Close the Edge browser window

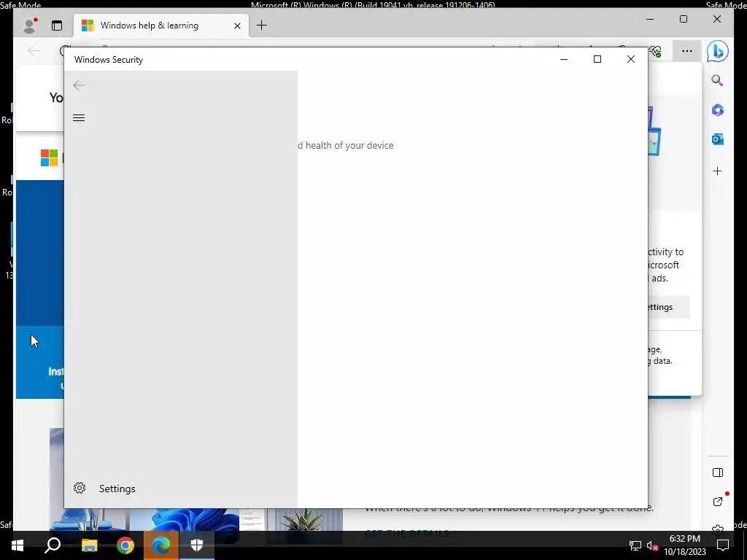point(716,19)
